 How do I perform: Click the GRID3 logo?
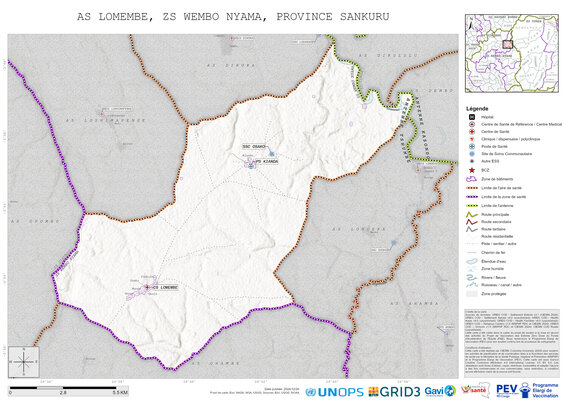(395, 392)
